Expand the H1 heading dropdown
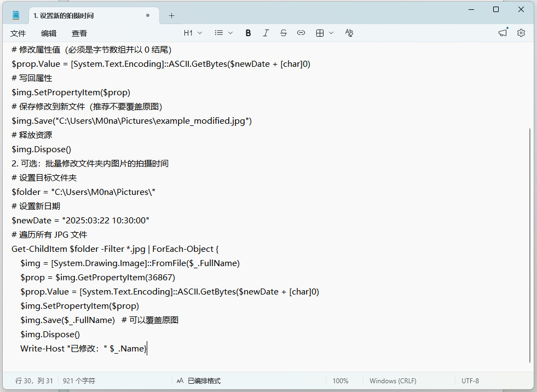The height and width of the screenshot is (392, 537). (x=193, y=33)
